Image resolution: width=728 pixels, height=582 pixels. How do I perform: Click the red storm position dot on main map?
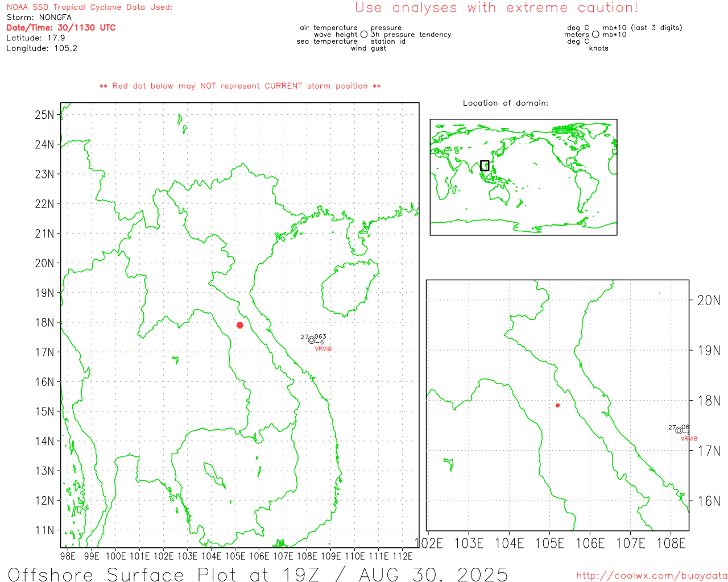coord(240,325)
